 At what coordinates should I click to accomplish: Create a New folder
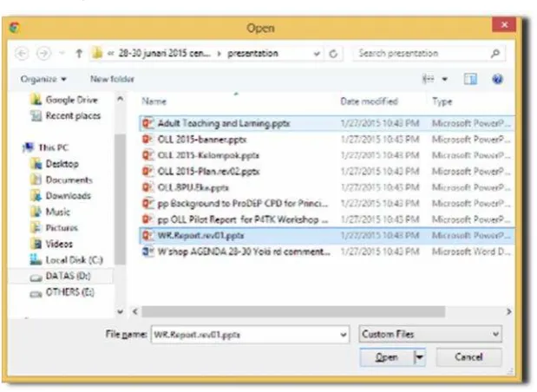point(112,79)
